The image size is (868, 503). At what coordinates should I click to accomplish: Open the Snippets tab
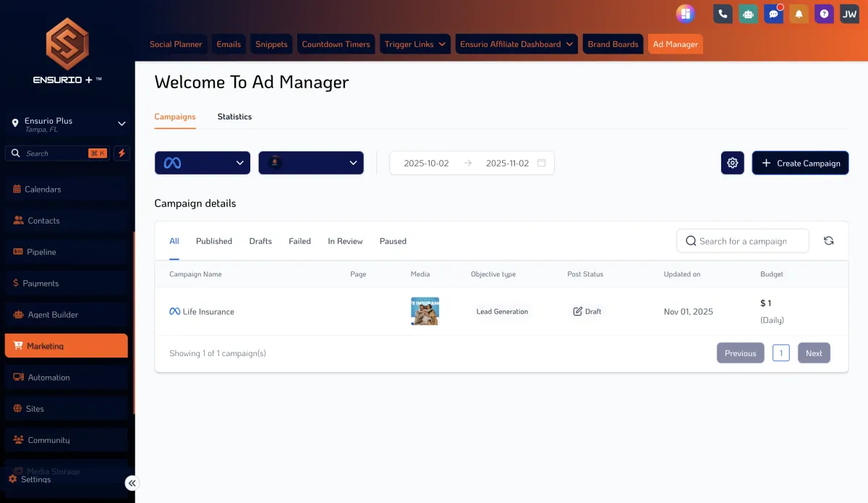click(271, 44)
